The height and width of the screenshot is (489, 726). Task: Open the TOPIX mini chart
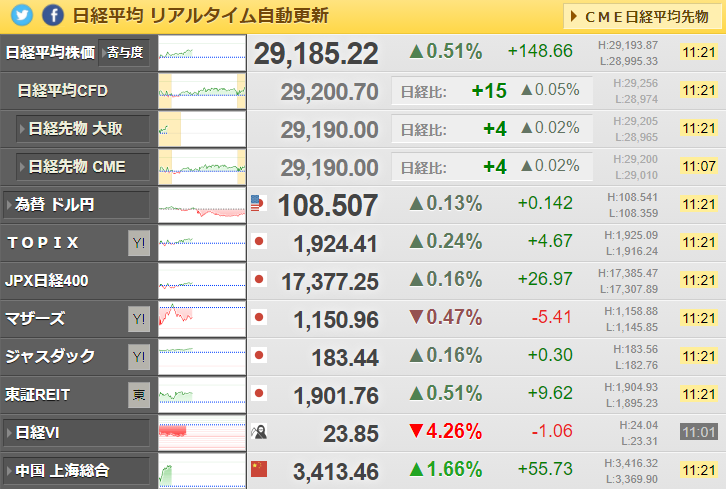(x=202, y=243)
